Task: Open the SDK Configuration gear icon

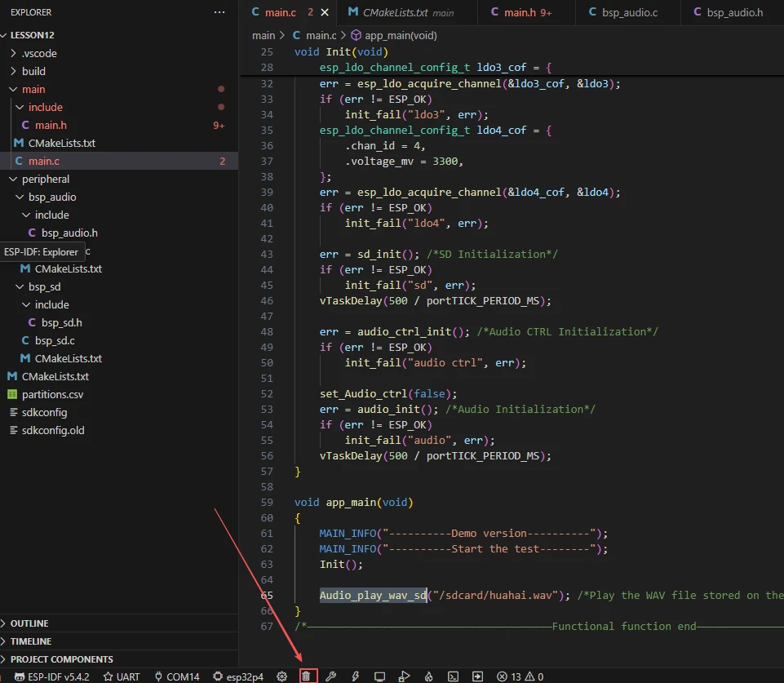Action: [x=282, y=676]
